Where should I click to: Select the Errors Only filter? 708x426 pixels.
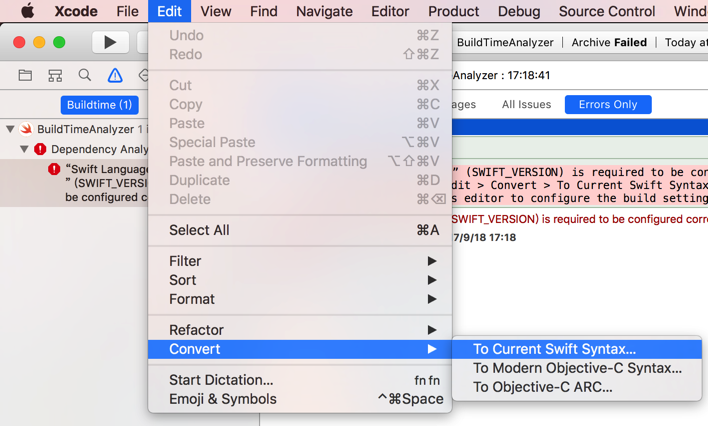pos(608,104)
